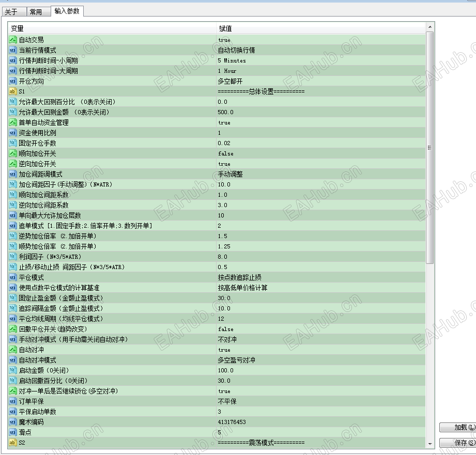Click the 保存 button

(458, 443)
